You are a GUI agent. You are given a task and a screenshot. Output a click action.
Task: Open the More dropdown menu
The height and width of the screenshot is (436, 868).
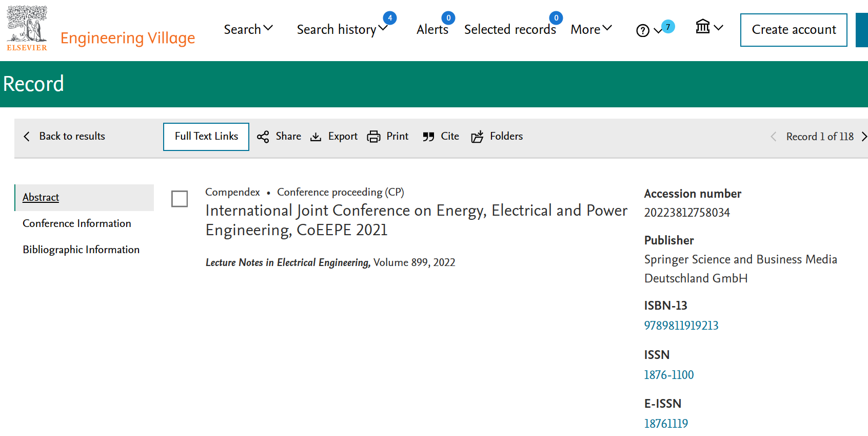click(x=591, y=30)
